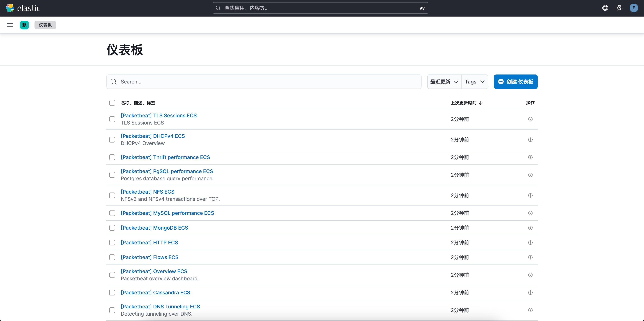Image resolution: width=644 pixels, height=321 pixels.
Task: Open [Packetbeat] MongoDB ECS dashboard
Action: point(154,228)
